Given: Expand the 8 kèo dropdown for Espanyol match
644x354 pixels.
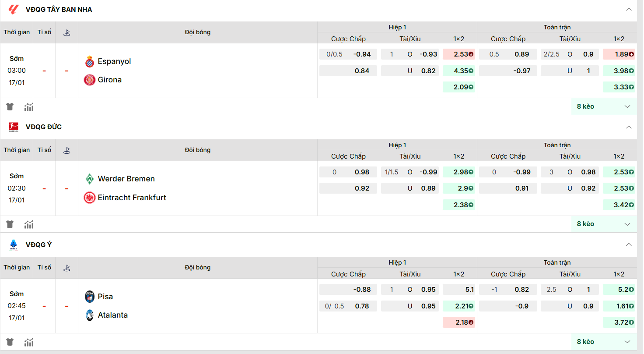Looking at the screenshot, I should click(x=604, y=106).
